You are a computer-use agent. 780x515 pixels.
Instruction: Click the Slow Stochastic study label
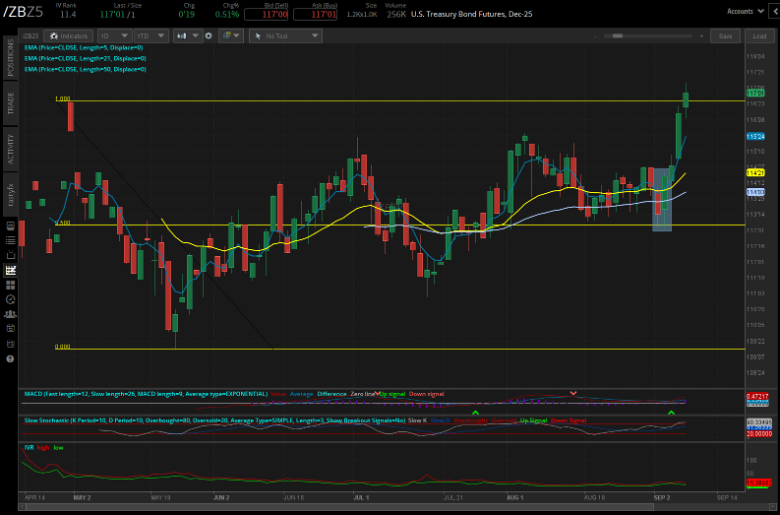[214, 420]
